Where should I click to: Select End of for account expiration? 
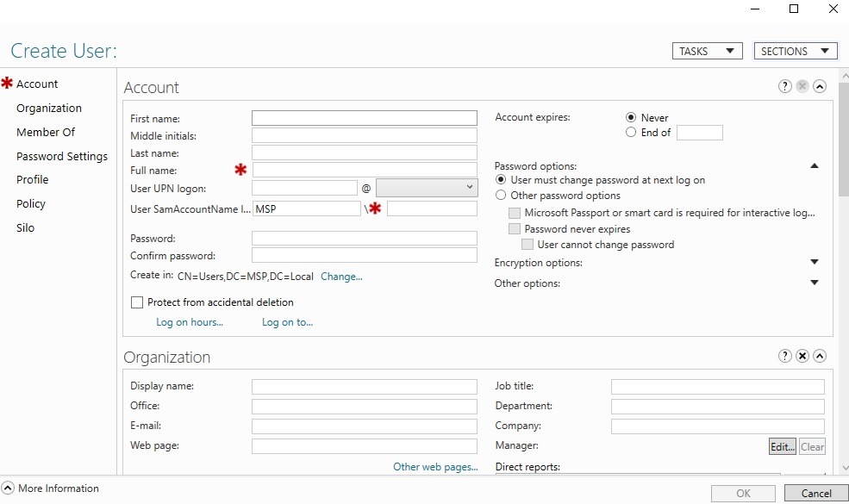pyautogui.click(x=630, y=132)
